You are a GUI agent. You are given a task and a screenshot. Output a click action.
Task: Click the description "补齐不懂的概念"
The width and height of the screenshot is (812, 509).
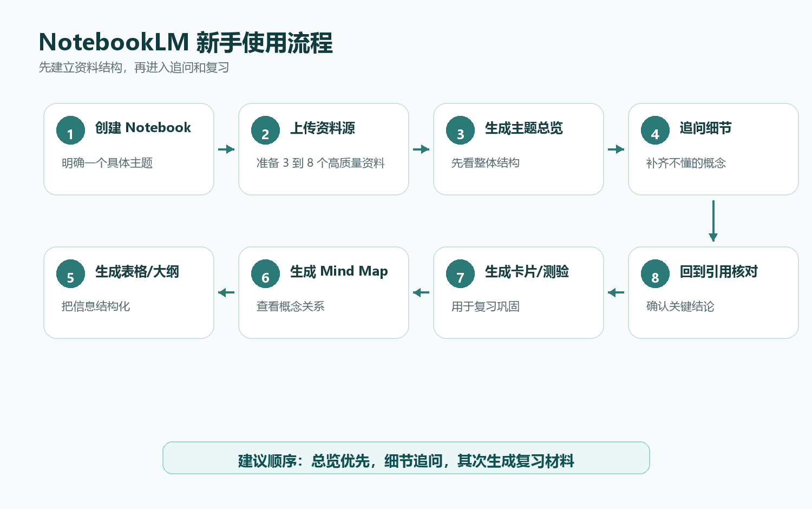686,163
